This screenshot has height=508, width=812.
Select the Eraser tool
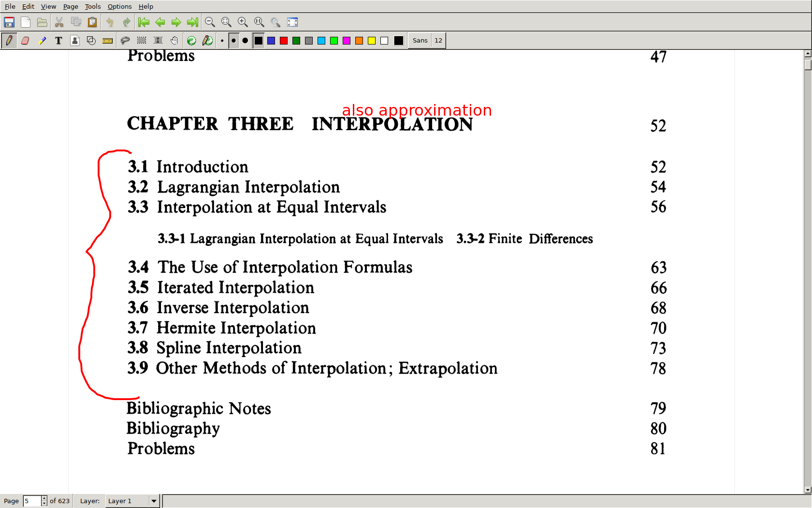coord(25,41)
